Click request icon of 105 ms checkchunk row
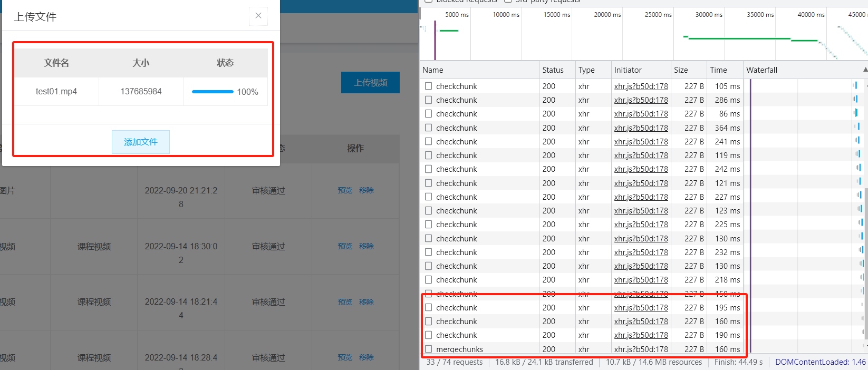This screenshot has height=370, width=868. (429, 86)
